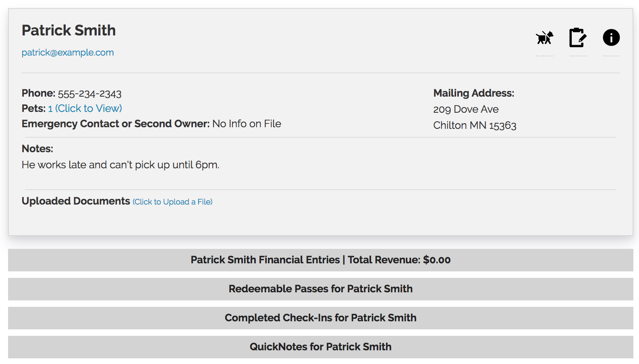Click the Uploaded Documents heading
The height and width of the screenshot is (364, 639).
point(76,201)
